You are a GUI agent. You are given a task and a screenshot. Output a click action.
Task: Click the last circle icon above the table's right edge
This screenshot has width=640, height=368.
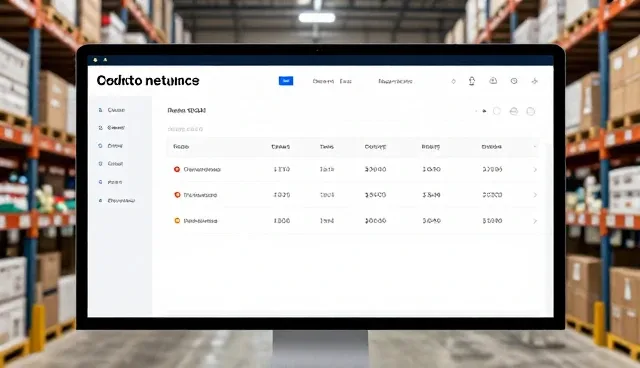pyautogui.click(x=531, y=111)
